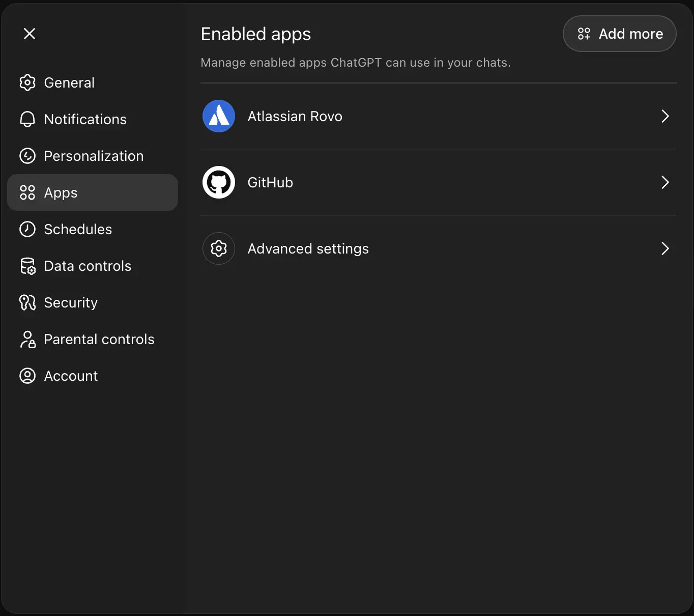
Task: Click the Parental controls icon
Action: (27, 339)
